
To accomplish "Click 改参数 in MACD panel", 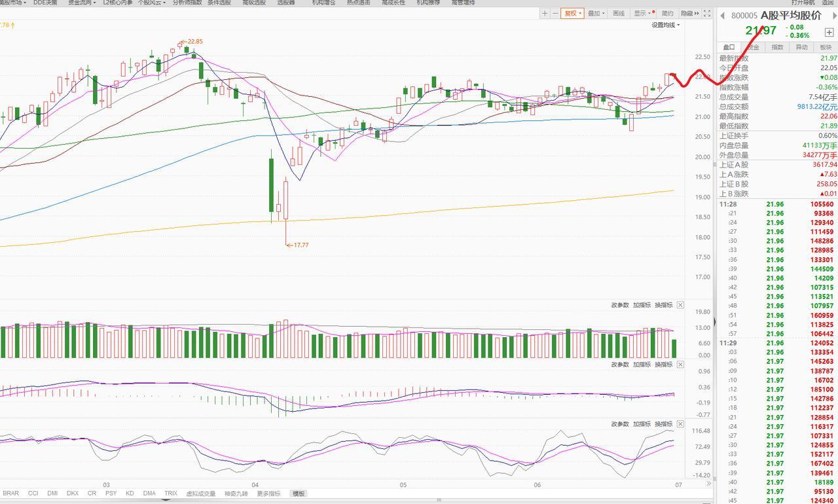I will pos(620,365).
